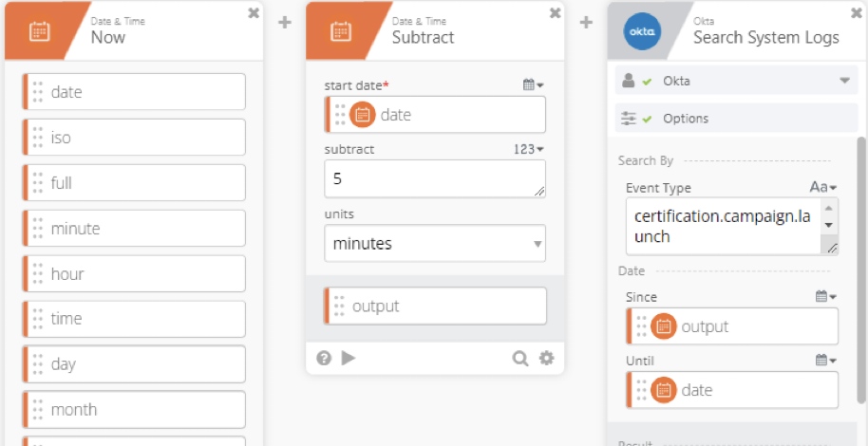Click the Search System Logs title
Screen dimensions: 868x446
[x=766, y=38]
